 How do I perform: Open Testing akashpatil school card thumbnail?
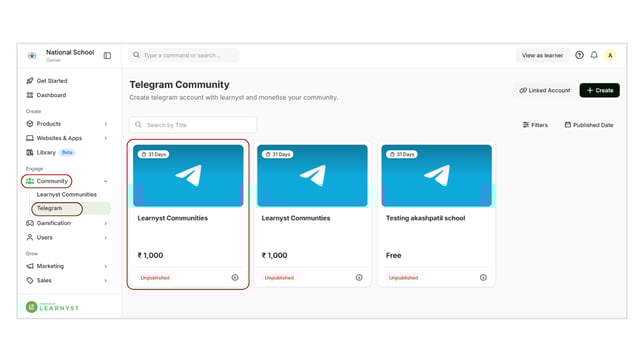click(x=437, y=175)
